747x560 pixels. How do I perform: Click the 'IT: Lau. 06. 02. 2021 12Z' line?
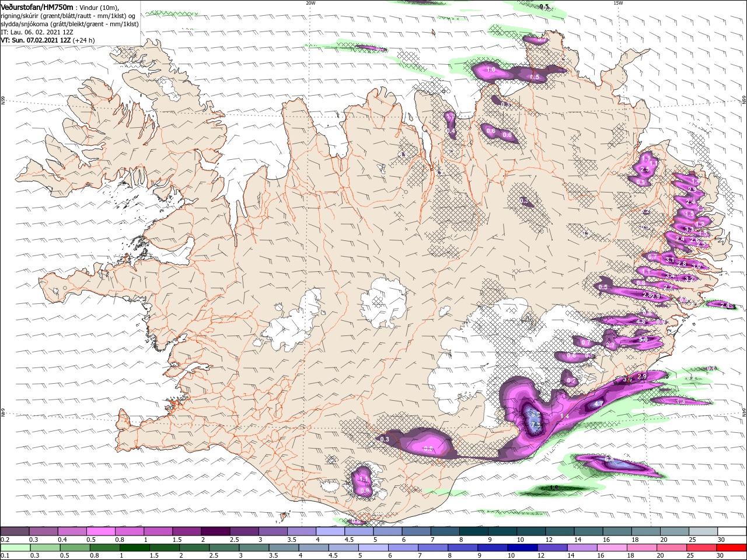click(37, 32)
